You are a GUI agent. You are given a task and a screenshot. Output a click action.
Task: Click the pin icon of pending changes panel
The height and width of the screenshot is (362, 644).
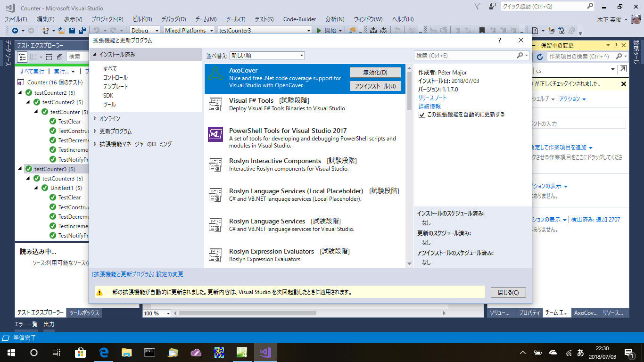pos(616,46)
